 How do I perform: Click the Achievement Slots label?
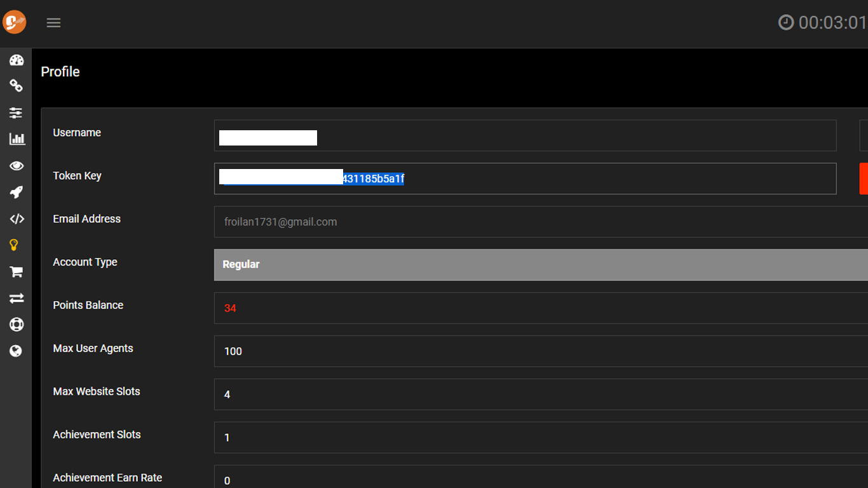97,435
